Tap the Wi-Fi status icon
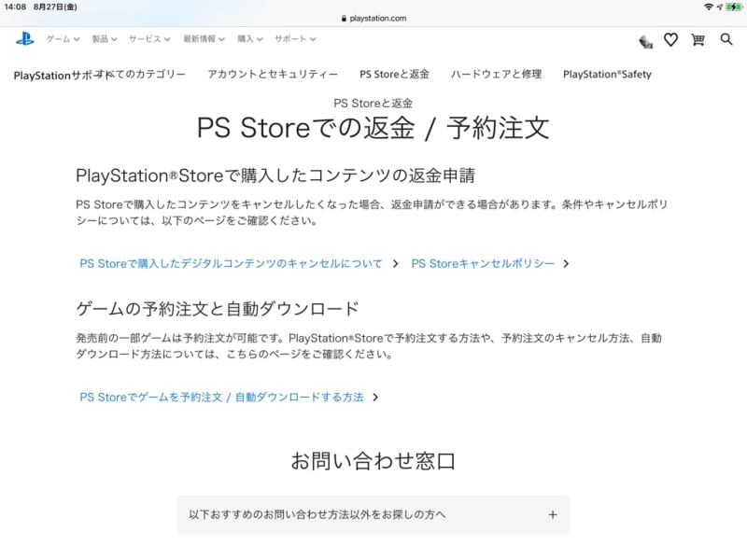747x560 pixels. (x=709, y=7)
